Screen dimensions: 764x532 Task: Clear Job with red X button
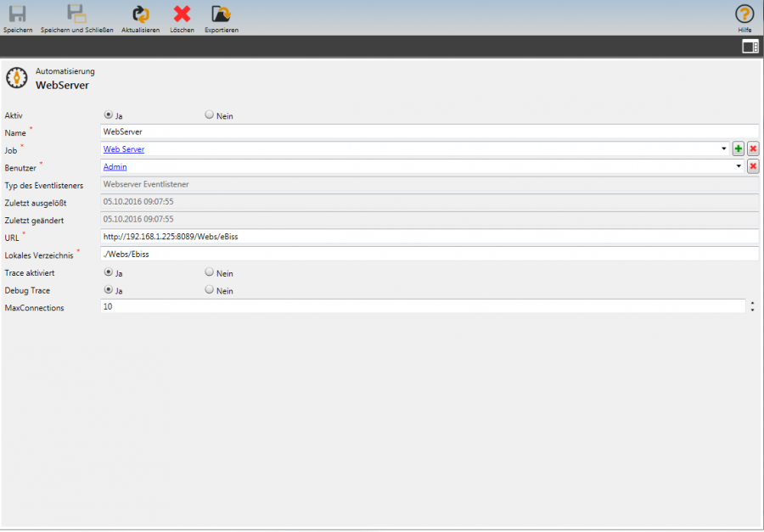pos(753,149)
